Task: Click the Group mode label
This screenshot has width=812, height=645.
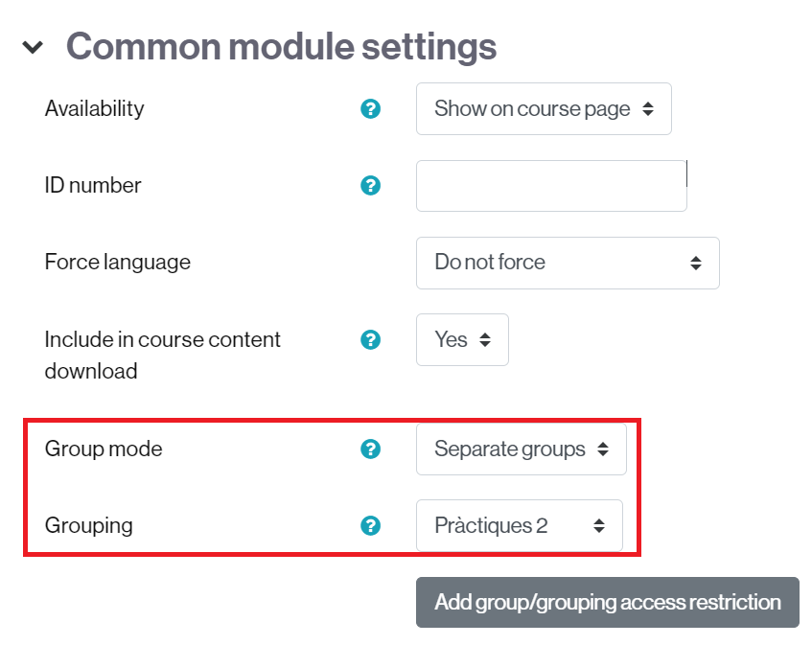Action: tap(104, 449)
